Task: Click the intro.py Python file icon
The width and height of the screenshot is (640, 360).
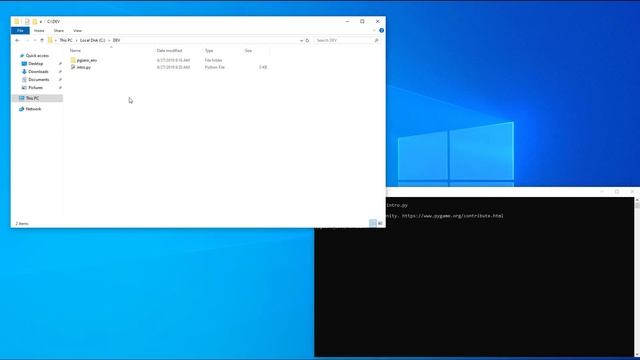Action: pyautogui.click(x=73, y=67)
